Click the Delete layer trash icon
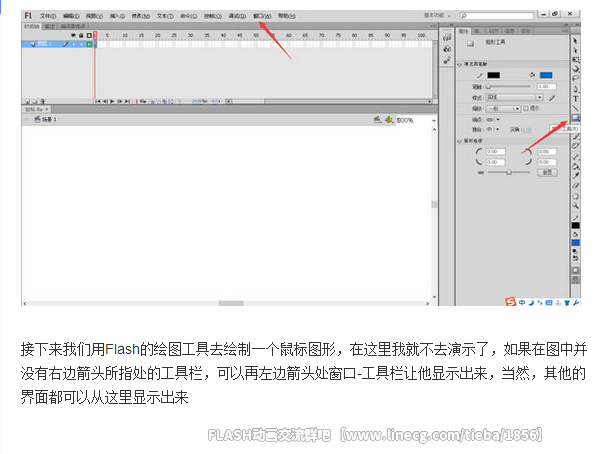Viewport: 594px width, 454px height. point(43,102)
